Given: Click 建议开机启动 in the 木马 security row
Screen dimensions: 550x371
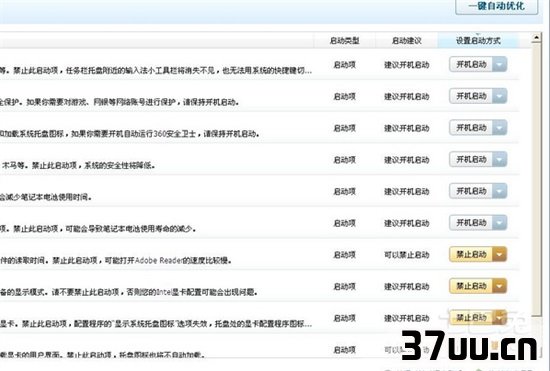Looking at the screenshot, I should (x=407, y=160).
